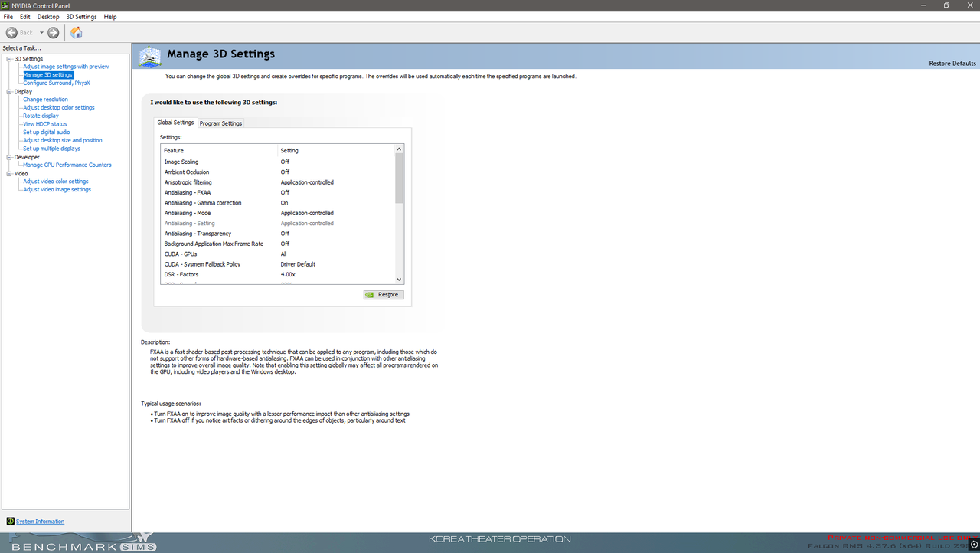The width and height of the screenshot is (980, 553).
Task: Click the settings list scrollbar down arrow
Action: (399, 280)
